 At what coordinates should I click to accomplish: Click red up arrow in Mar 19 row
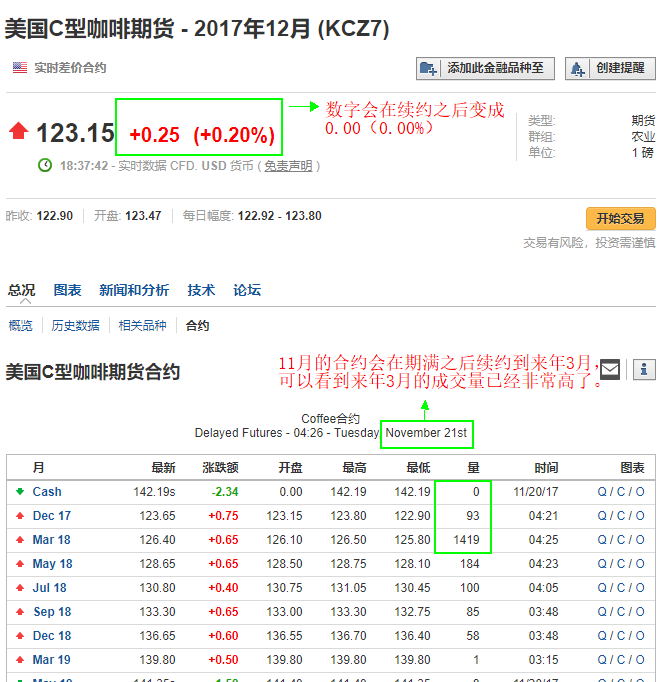point(20,659)
